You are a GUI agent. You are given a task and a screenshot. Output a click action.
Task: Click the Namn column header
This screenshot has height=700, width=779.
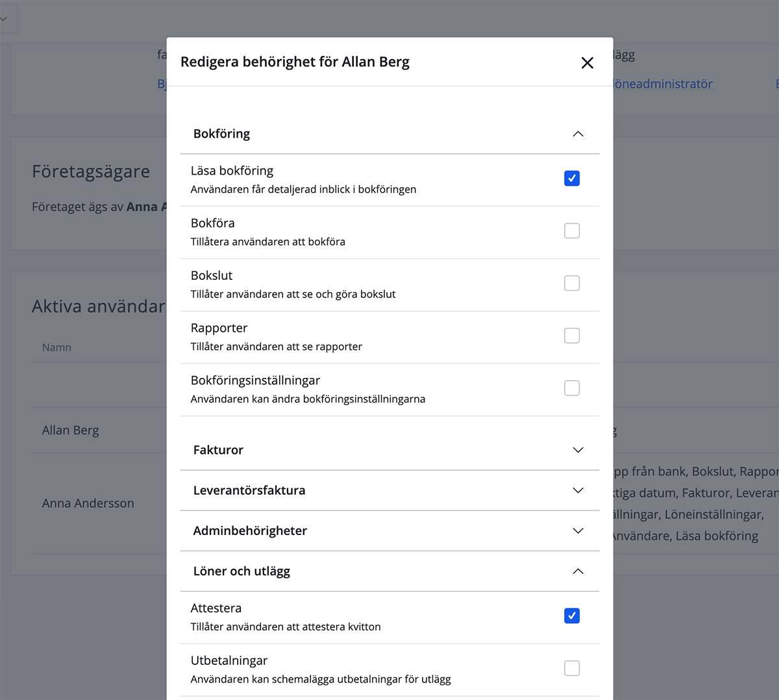point(56,347)
